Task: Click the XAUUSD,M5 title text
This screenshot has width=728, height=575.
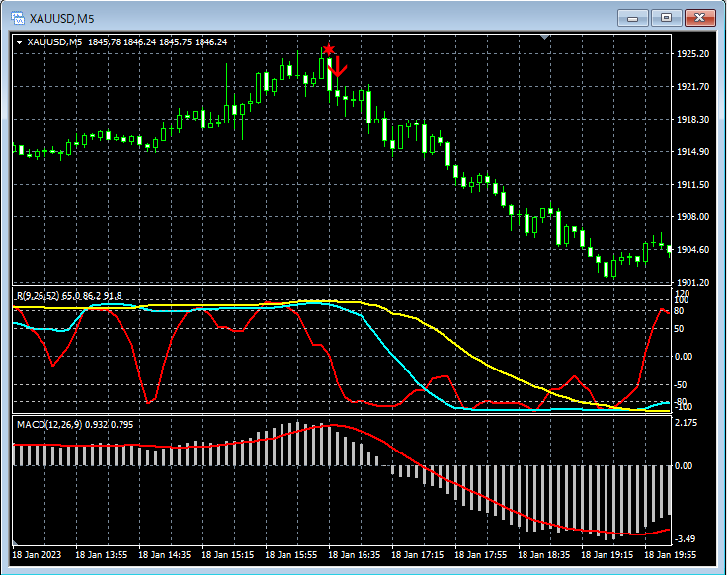Action: click(x=61, y=19)
